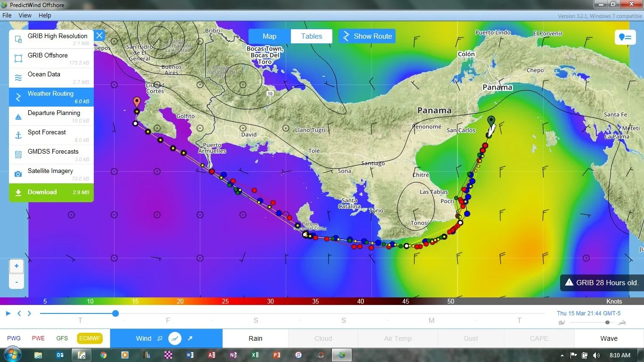The image size is (644, 362).
Task: Open PowerPoint from the taskbar
Action: pos(277,355)
